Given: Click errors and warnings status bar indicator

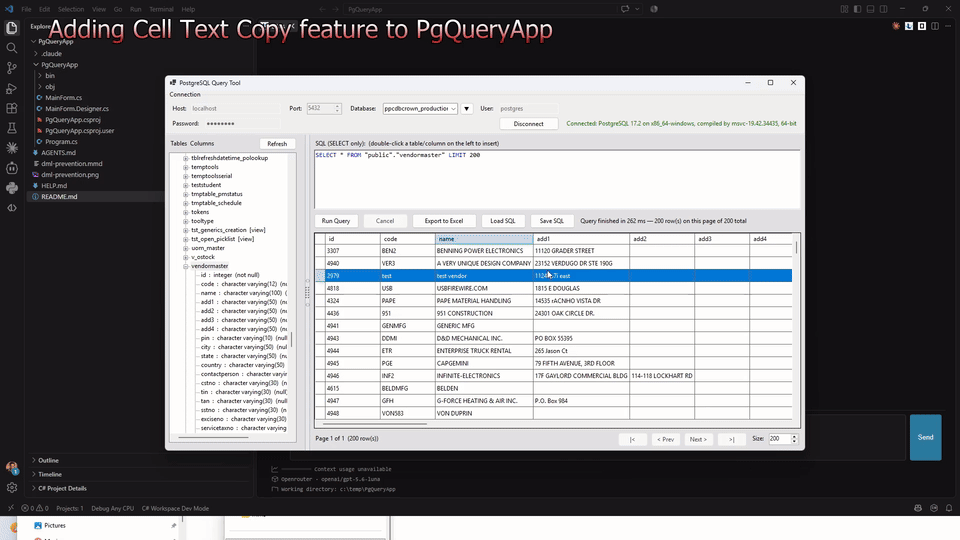Looking at the screenshot, I should click(x=35, y=508).
